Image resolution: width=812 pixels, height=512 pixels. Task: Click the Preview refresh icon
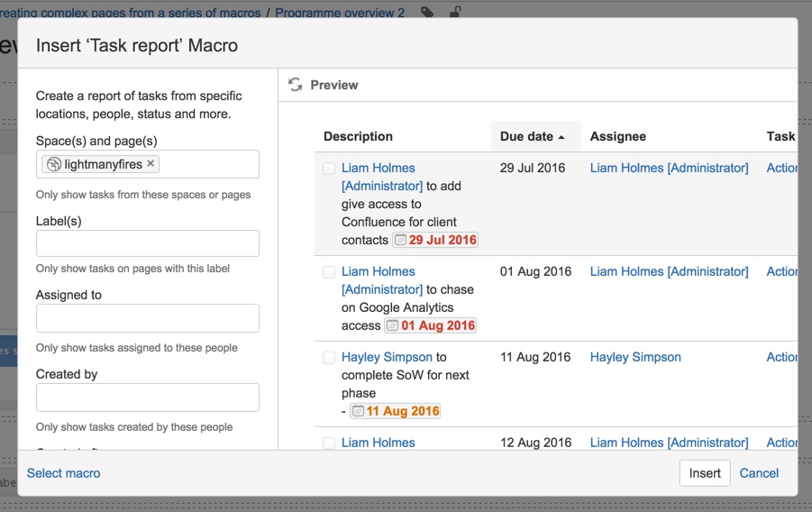click(296, 85)
